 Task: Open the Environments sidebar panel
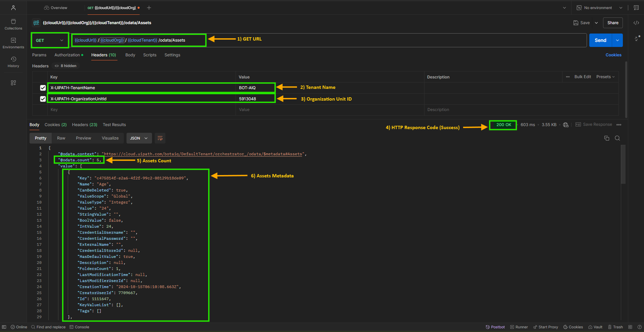(13, 43)
